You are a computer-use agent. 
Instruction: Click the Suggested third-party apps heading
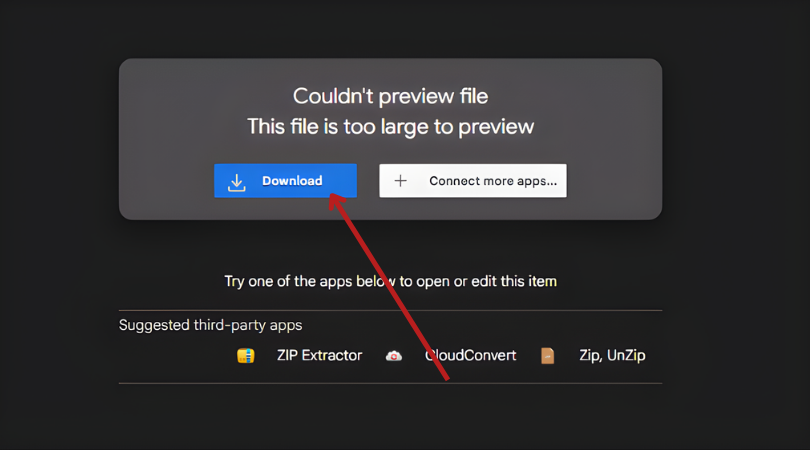coord(210,325)
